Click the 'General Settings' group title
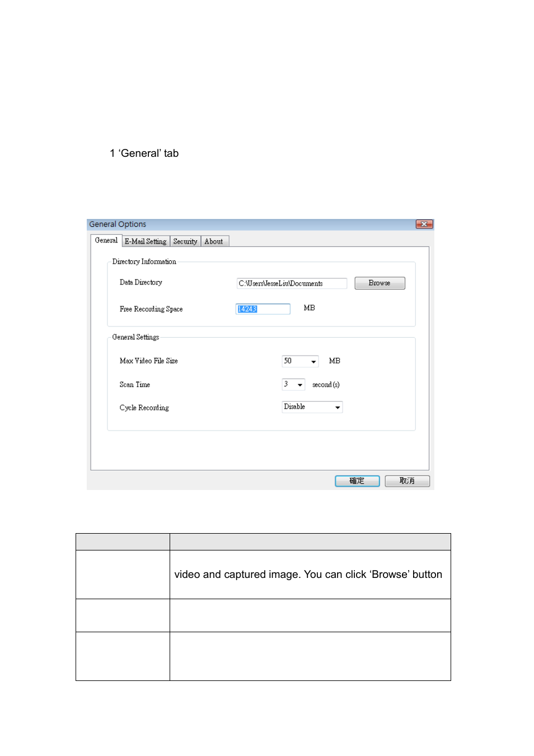This screenshot has width=534, height=756. 135,337
